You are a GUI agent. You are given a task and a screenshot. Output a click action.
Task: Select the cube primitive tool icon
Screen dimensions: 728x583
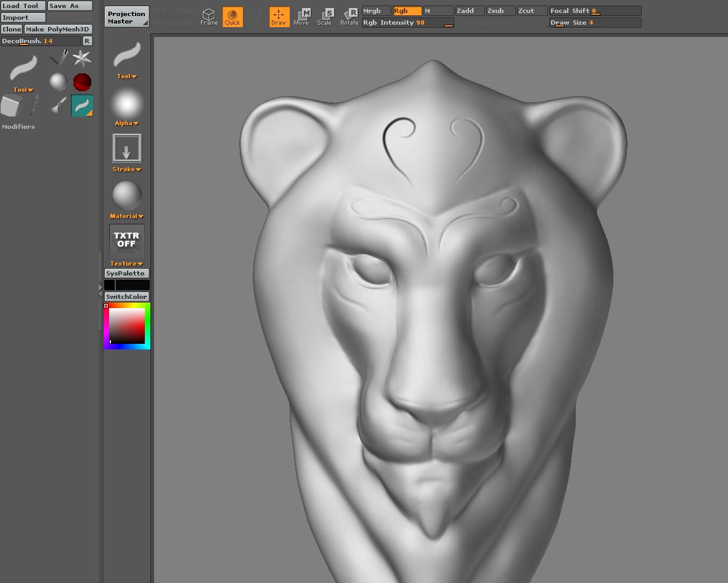[x=12, y=105]
